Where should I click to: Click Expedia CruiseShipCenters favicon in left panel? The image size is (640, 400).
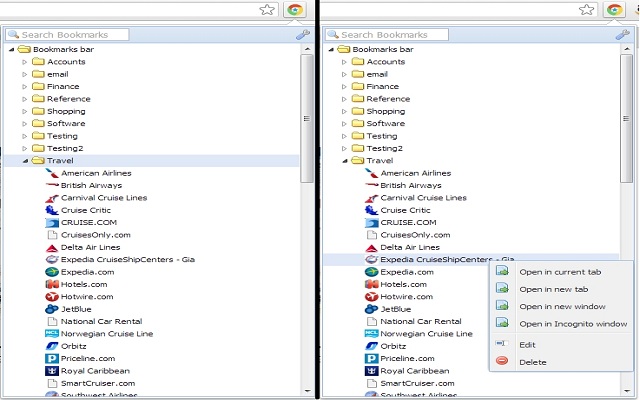pos(52,260)
